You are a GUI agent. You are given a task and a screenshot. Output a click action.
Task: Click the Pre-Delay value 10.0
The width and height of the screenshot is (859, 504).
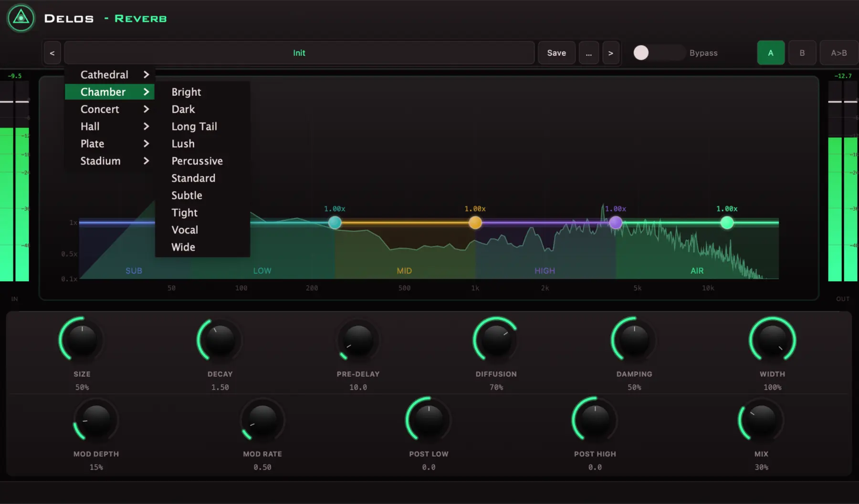tap(358, 387)
